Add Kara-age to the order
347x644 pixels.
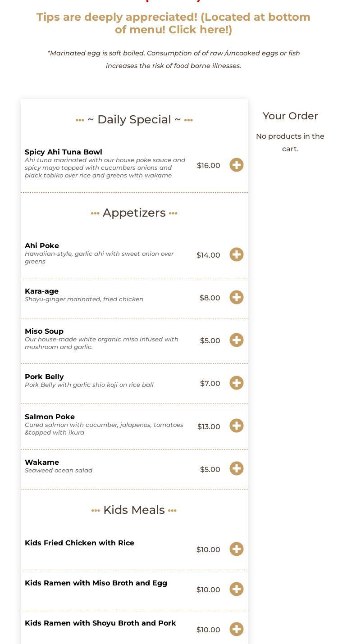pyautogui.click(x=237, y=297)
